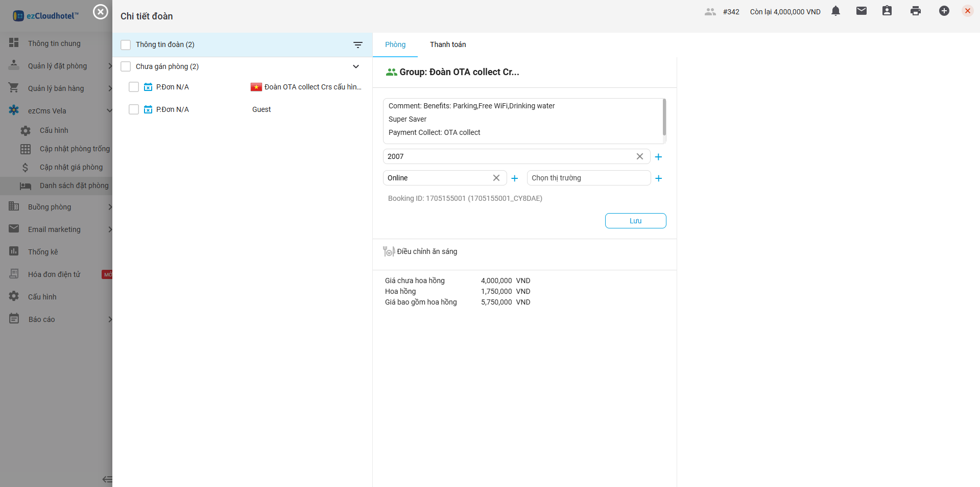Click the Đoàn OTA collect room entry

tap(312, 87)
